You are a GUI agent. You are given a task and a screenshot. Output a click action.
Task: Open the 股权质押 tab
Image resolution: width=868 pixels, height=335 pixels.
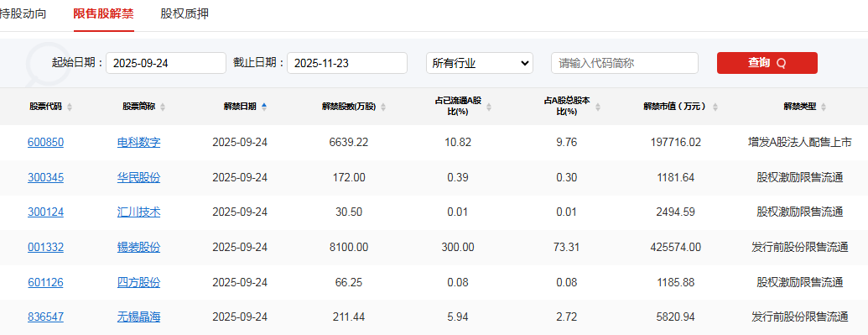tap(185, 14)
